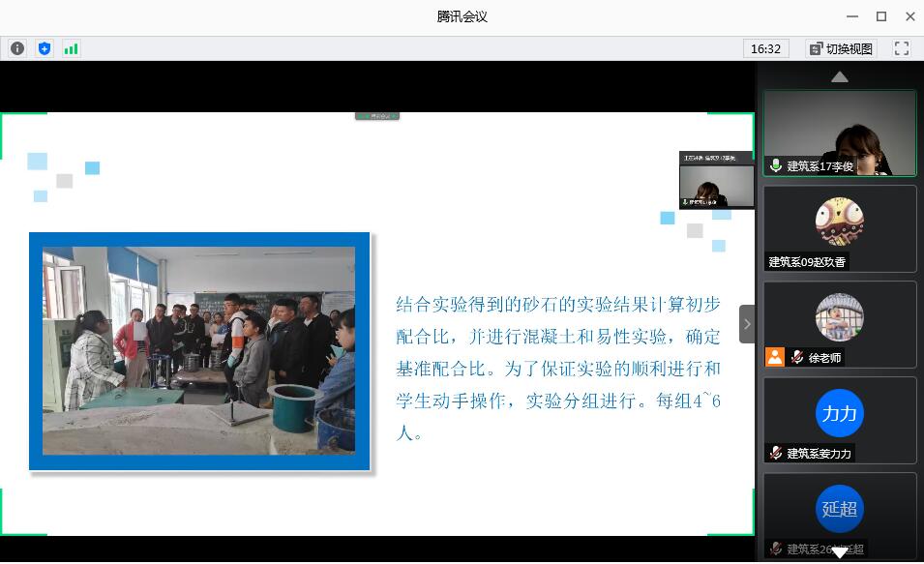Click the green microphone icon of 建筑系17李俊
The image size is (924, 564).
pos(776,165)
